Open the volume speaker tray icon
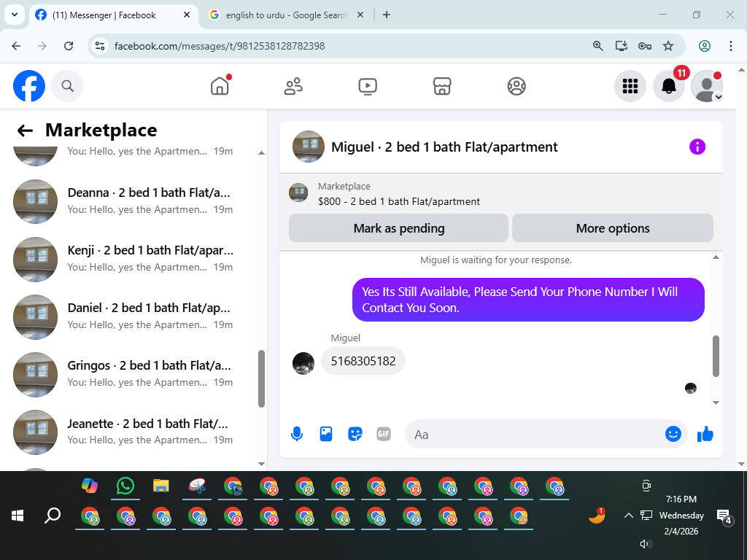This screenshot has height=560, width=747. click(x=646, y=544)
